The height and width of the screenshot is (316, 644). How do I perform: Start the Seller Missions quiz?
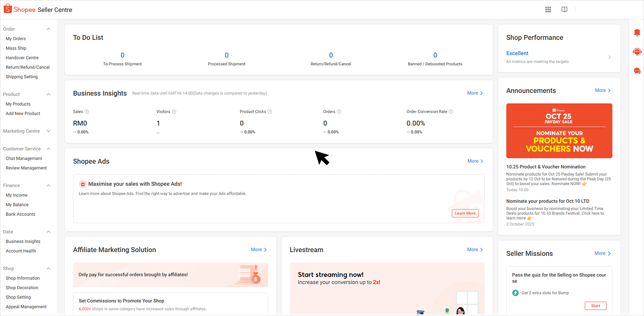pyautogui.click(x=595, y=306)
